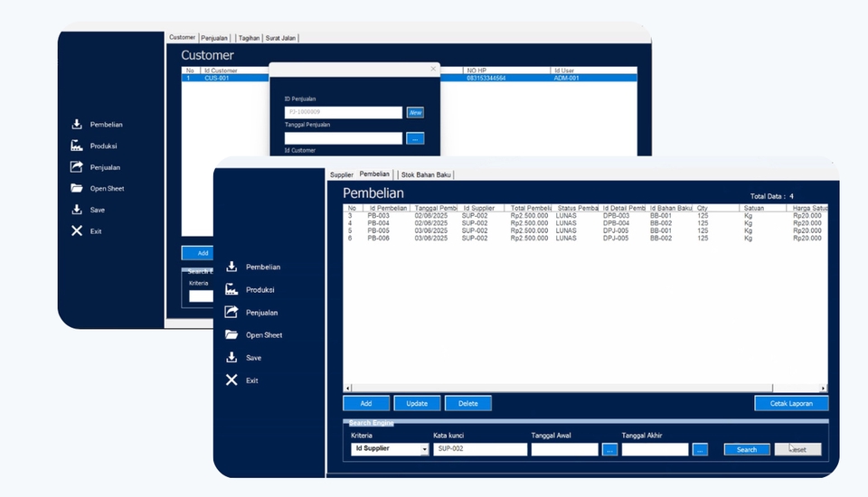This screenshot has height=497, width=868.
Task: Click Produksi icon in the back Customer window sidebar
Action: (x=77, y=145)
